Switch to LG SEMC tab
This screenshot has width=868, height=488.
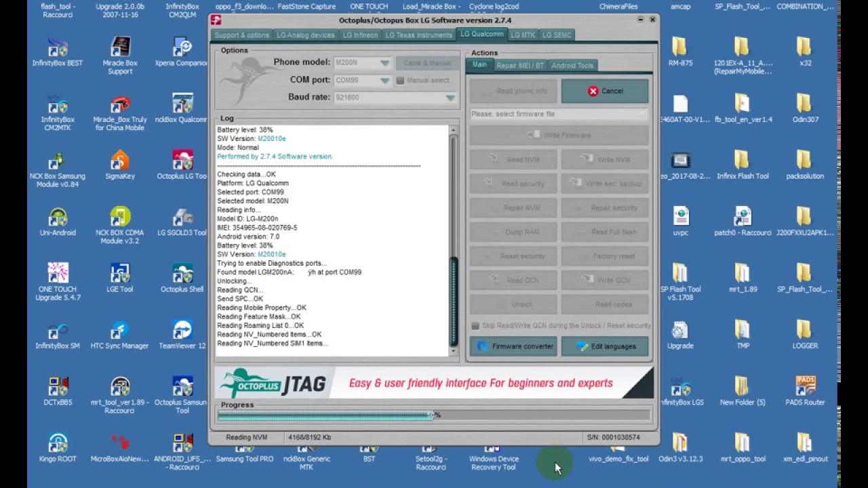(556, 35)
